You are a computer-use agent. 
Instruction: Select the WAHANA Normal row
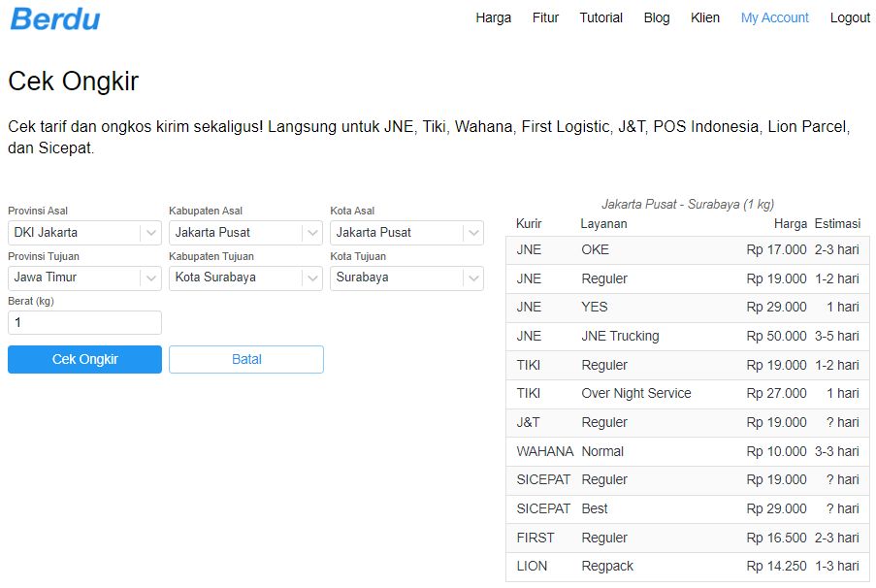coord(688,451)
